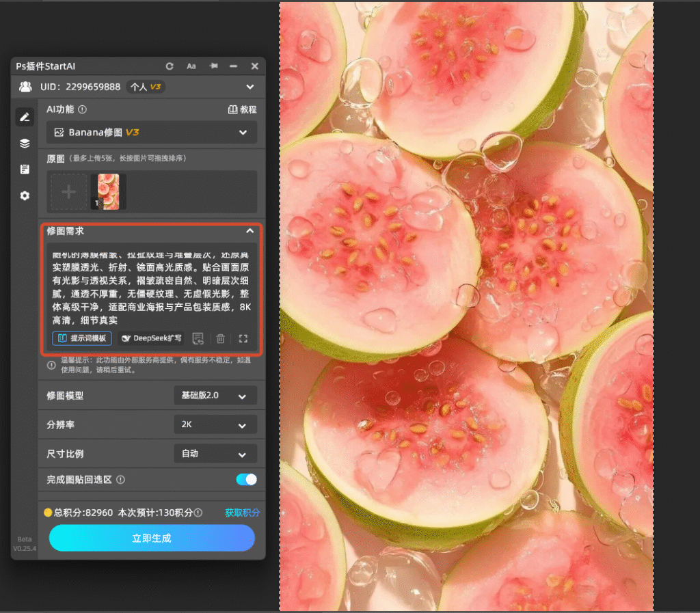Open 分辨率 2K dropdown
The image size is (700, 613).
[x=215, y=425]
